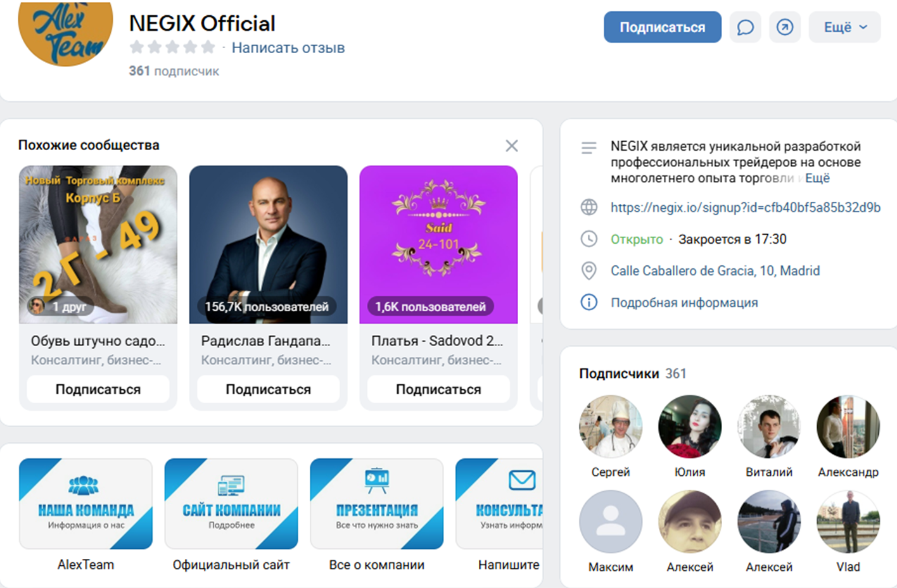
Task: Click the globe icon beside website link
Action: tap(588, 207)
